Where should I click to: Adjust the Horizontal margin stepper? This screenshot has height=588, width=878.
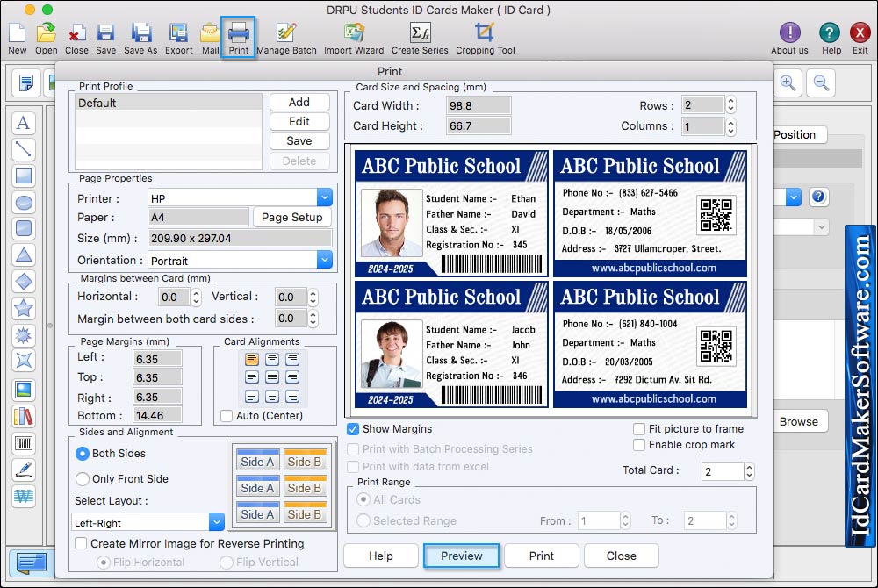tap(196, 298)
